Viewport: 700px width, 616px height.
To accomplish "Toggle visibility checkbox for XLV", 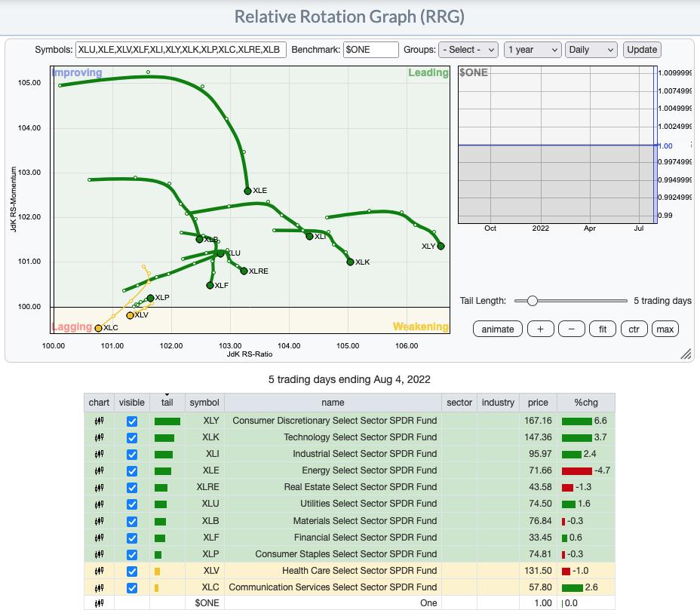I will [x=132, y=572].
